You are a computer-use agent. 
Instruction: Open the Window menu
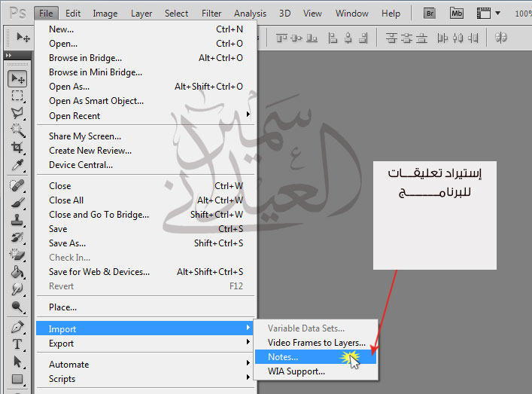pos(352,14)
